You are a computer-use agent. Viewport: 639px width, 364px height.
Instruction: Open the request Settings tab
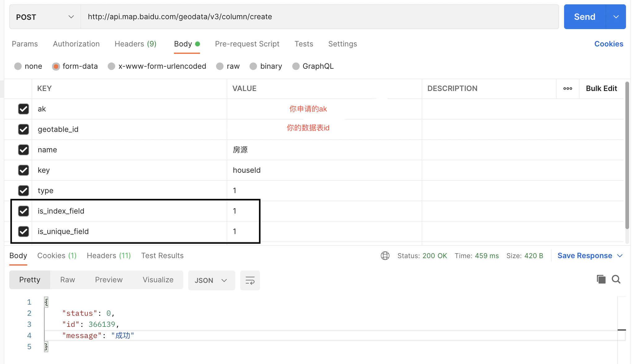pyautogui.click(x=342, y=44)
